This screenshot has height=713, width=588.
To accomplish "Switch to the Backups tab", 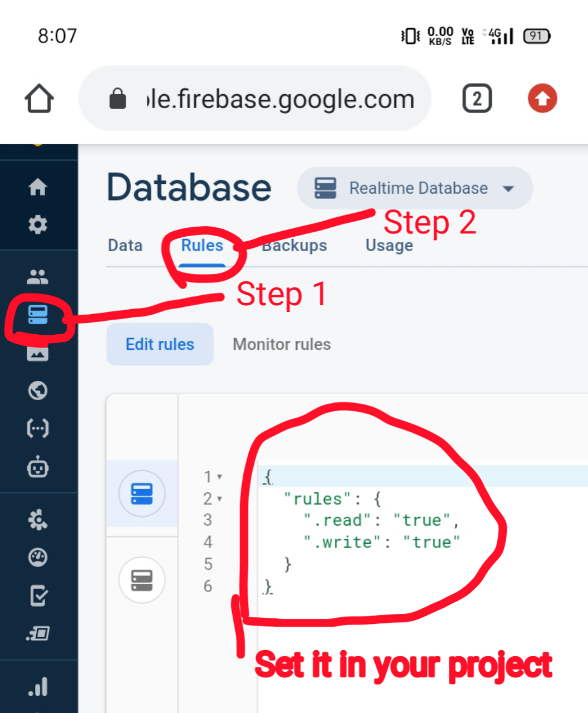I will [295, 246].
